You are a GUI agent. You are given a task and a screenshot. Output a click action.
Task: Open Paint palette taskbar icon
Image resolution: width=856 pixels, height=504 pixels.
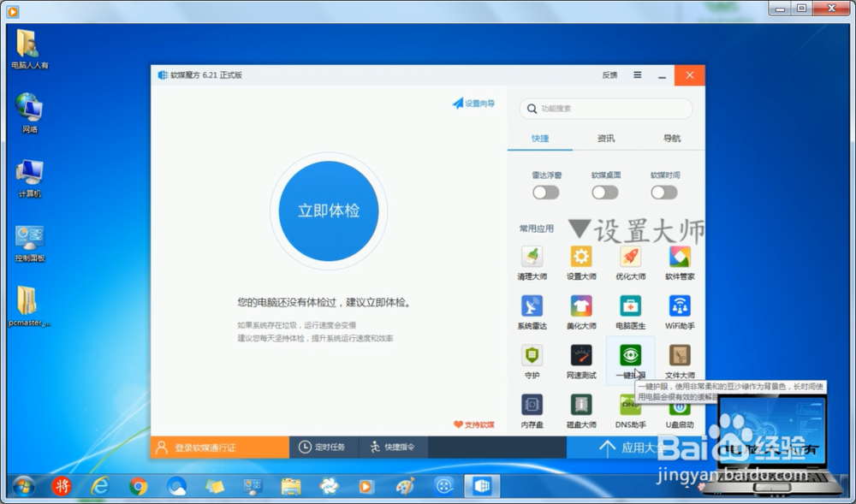tap(406, 486)
